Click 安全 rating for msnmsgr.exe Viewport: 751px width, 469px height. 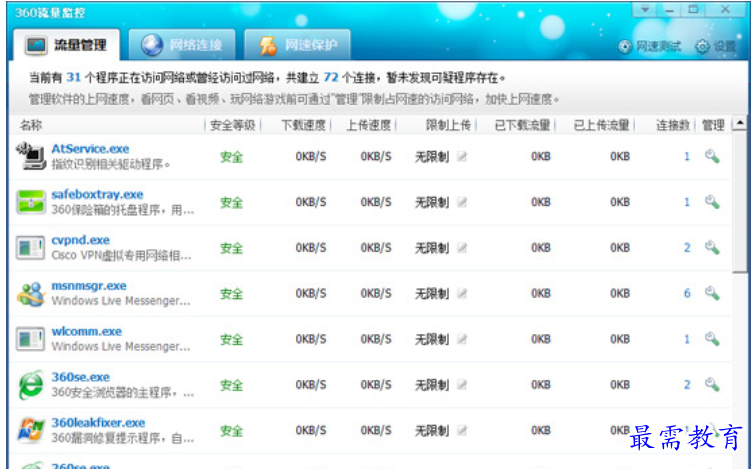click(x=231, y=294)
